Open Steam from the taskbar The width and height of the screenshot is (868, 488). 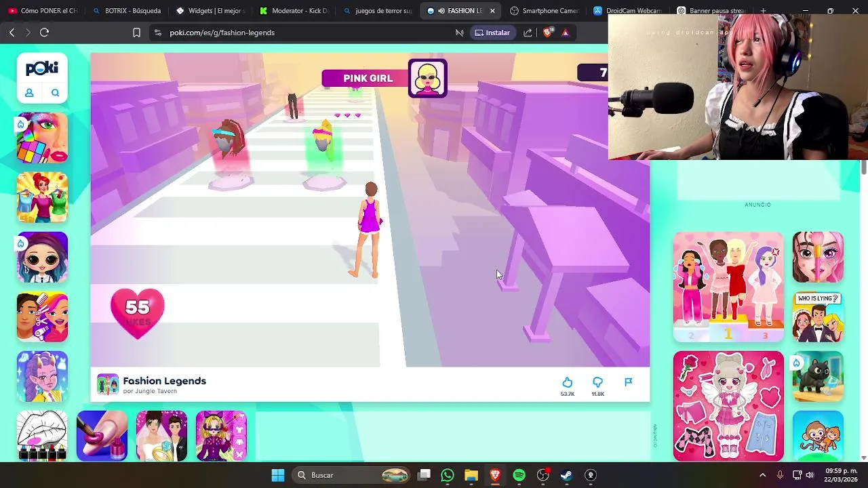pyautogui.click(x=566, y=475)
